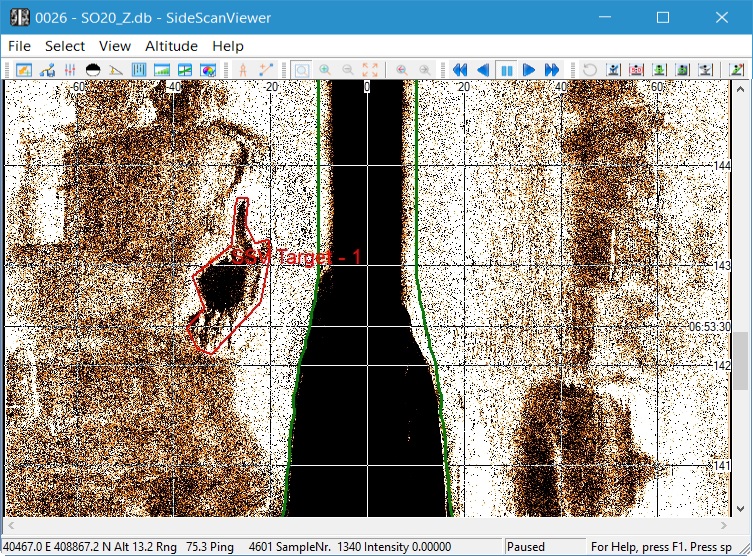The width and height of the screenshot is (753, 556).
Task: Open the Help menu
Action: [228, 46]
